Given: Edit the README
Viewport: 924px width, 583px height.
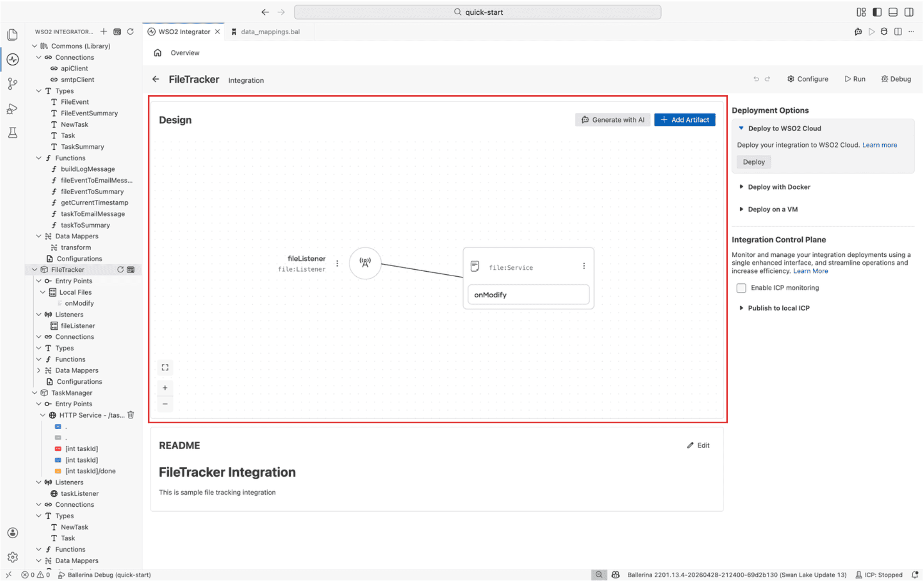Looking at the screenshot, I should pyautogui.click(x=699, y=446).
